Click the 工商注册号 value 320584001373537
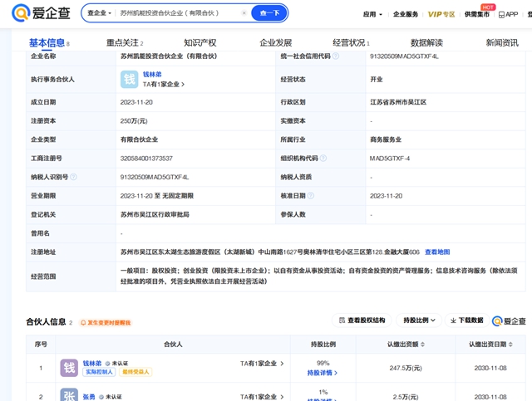 [146, 159]
